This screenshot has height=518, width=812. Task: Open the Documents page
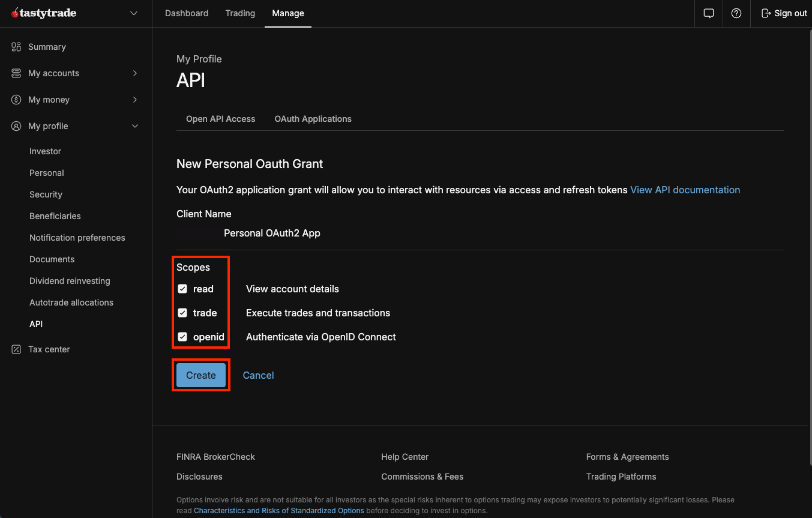pyautogui.click(x=52, y=259)
